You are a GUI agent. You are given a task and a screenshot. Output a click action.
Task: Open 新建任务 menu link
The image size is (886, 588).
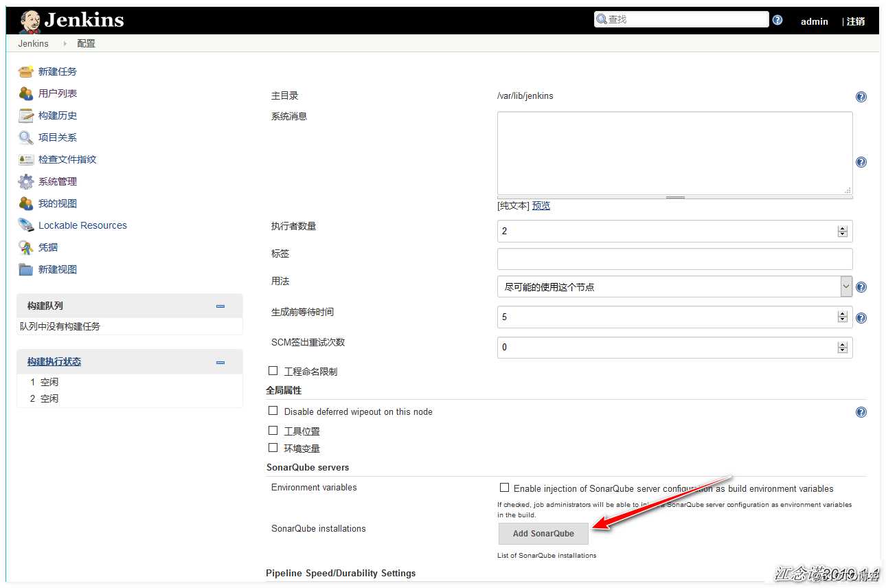coord(58,71)
